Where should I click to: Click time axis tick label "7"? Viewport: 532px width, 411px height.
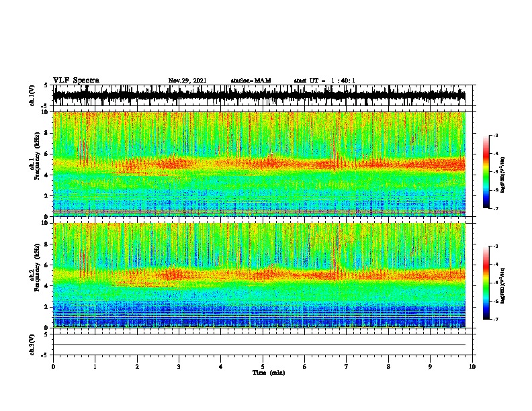(347, 367)
